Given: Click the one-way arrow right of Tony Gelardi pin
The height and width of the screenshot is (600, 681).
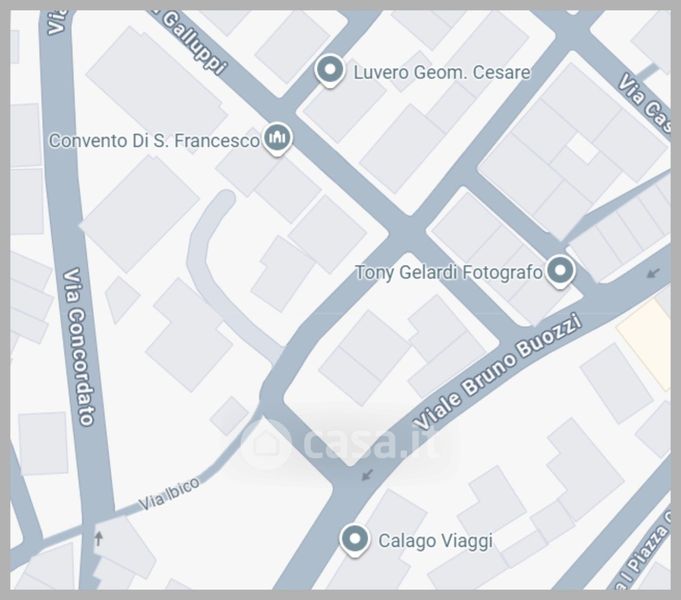Looking at the screenshot, I should (x=653, y=273).
